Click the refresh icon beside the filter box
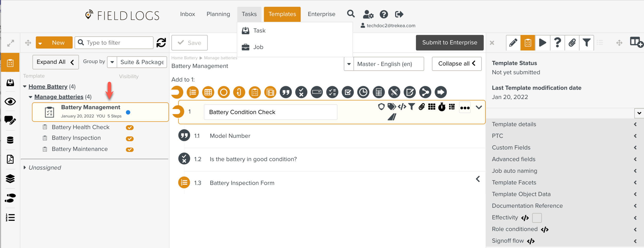This screenshot has height=248, width=644. click(x=161, y=43)
